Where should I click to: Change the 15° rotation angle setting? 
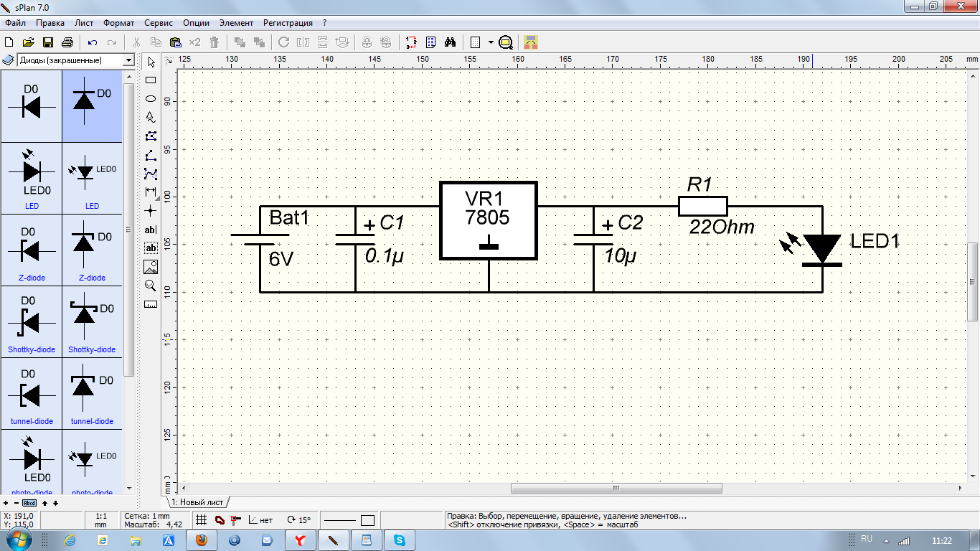pos(298,519)
